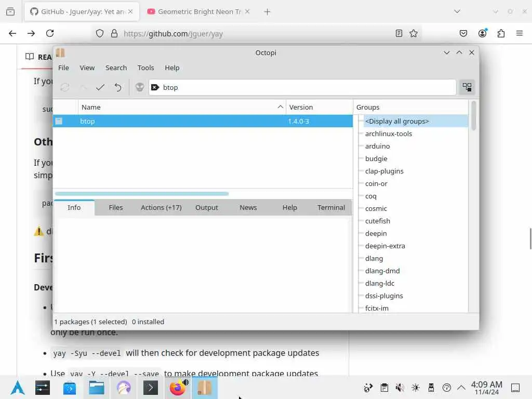Switch to the Geometric Bright Neon browser tab
Screen dimensions: 532x399
tap(199, 11)
